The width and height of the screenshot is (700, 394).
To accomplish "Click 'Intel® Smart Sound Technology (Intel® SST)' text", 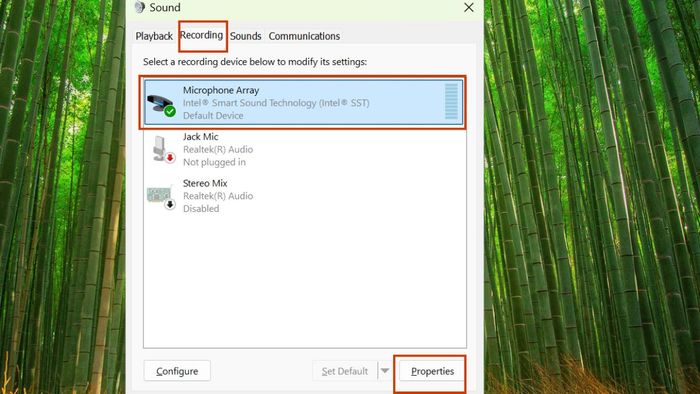I will click(276, 103).
